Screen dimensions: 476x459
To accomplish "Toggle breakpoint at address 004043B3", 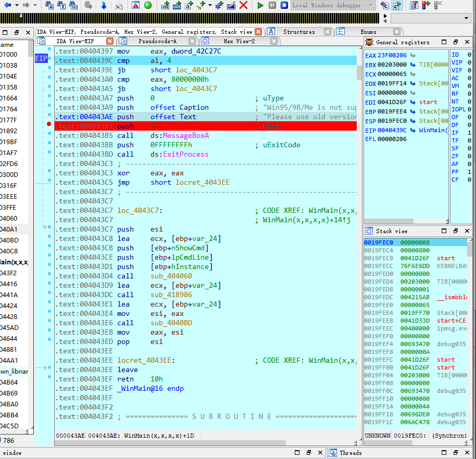I will point(49,124).
